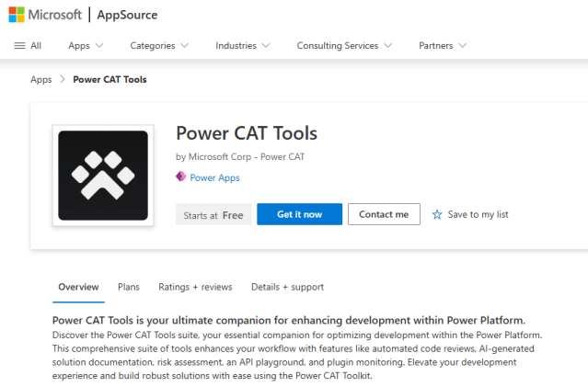
Task: Select the Overview tab
Action: point(78,287)
